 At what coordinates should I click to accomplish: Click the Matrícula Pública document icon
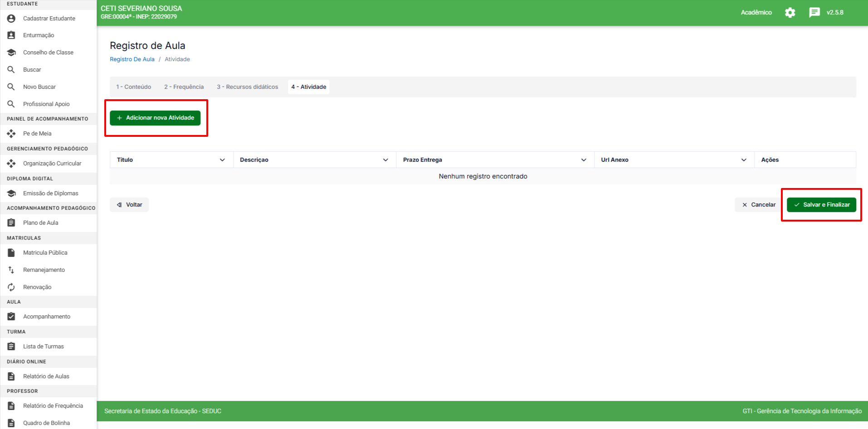click(11, 253)
